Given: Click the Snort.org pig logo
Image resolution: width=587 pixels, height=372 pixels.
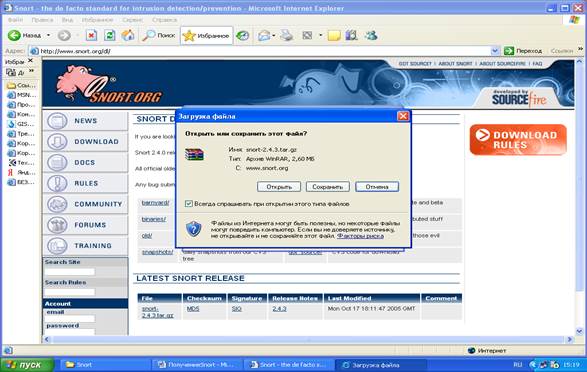Looking at the screenshot, I should click(x=109, y=85).
